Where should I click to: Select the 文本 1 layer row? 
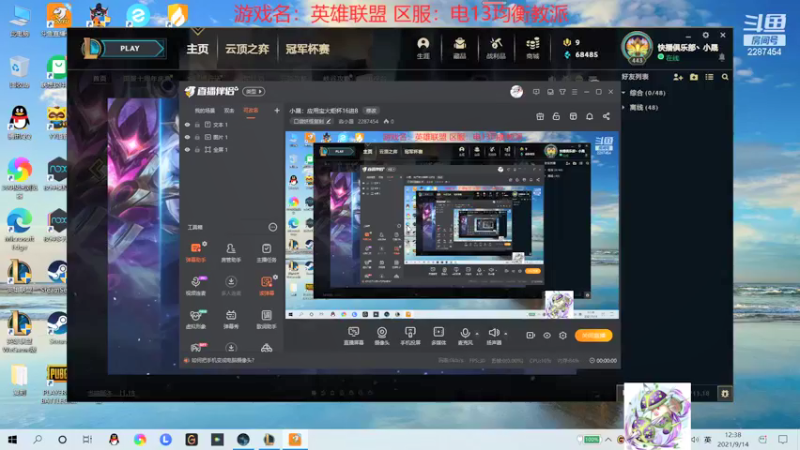(231, 124)
